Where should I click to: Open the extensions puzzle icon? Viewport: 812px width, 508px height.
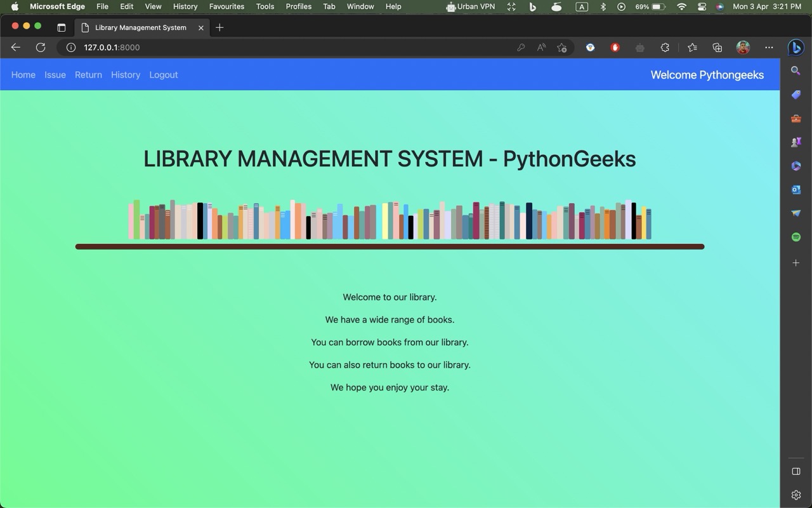pyautogui.click(x=665, y=47)
